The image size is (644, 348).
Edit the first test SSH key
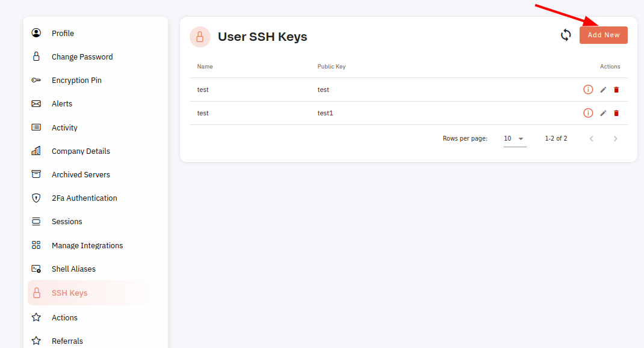pyautogui.click(x=603, y=90)
